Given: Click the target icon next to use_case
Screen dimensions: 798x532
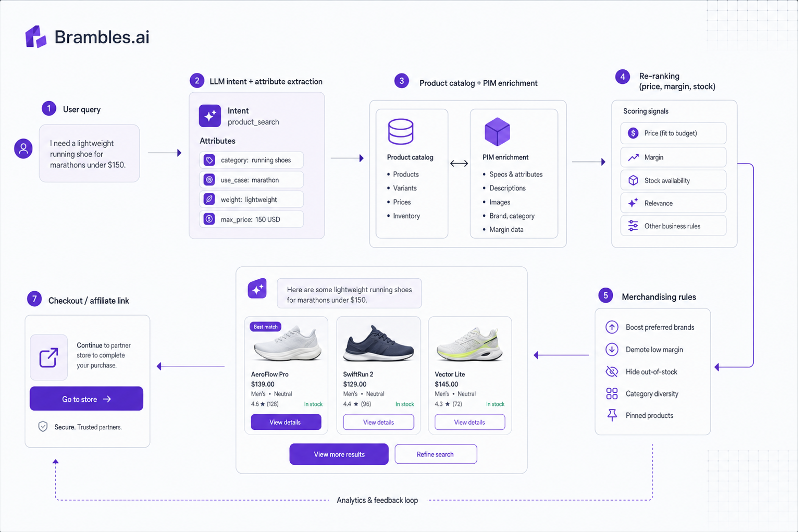Looking at the screenshot, I should point(209,179).
